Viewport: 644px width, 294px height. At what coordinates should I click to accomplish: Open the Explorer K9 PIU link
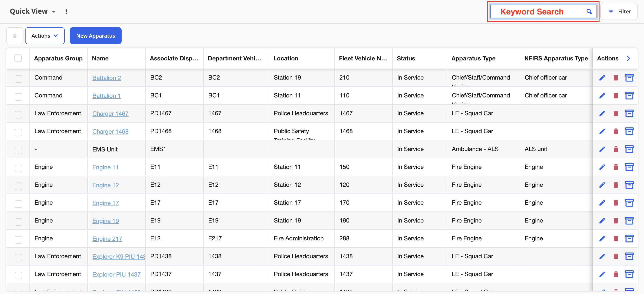point(119,257)
